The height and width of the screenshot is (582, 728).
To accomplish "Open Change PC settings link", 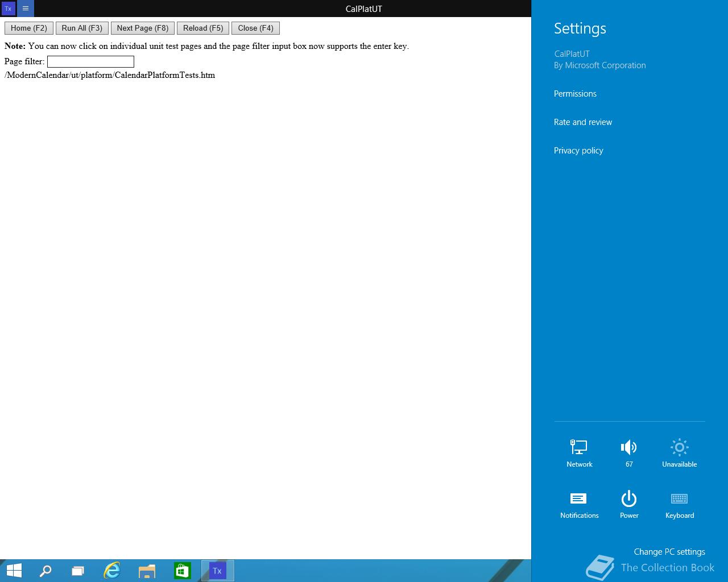I will (x=669, y=552).
